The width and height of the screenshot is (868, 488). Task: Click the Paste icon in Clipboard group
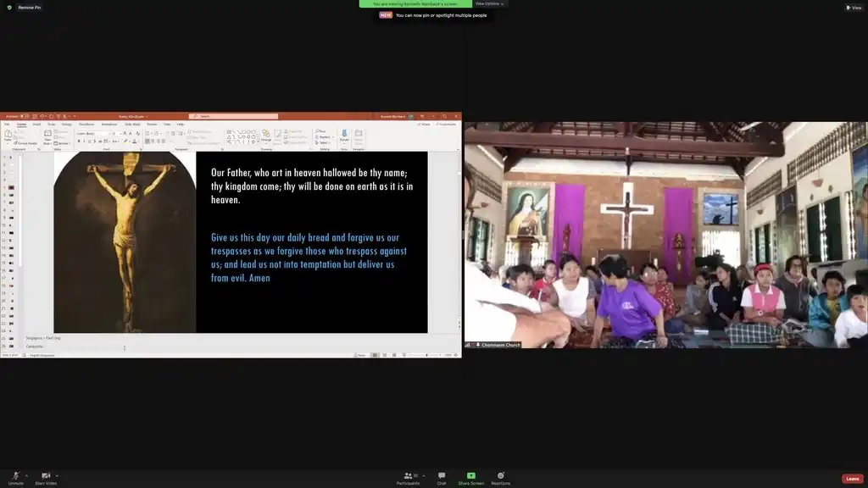[x=8, y=136]
